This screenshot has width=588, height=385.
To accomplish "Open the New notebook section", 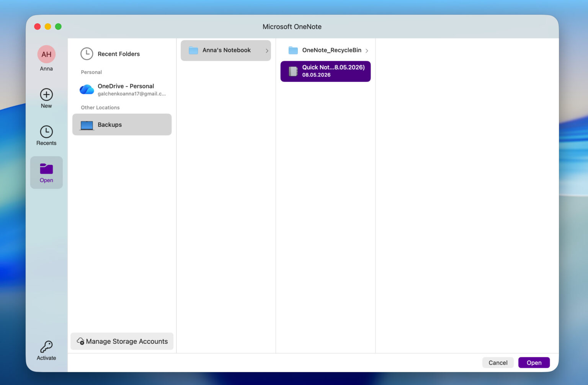I will [x=46, y=98].
